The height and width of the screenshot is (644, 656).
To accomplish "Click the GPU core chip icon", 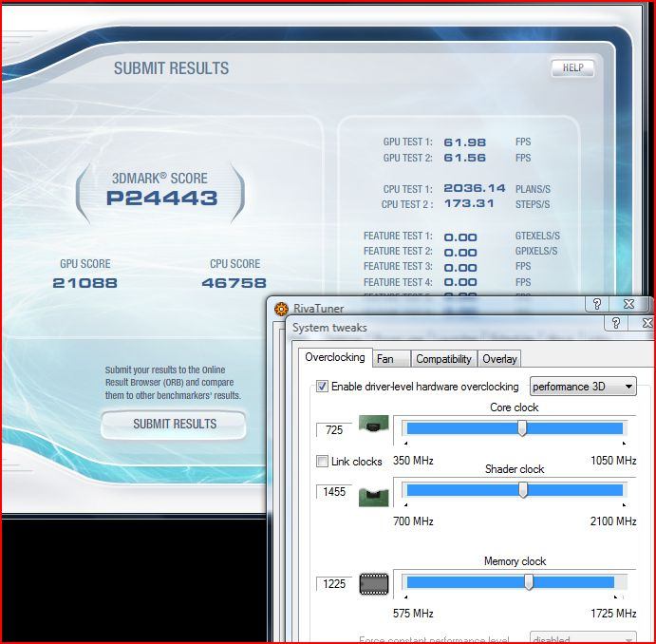I will click(374, 426).
